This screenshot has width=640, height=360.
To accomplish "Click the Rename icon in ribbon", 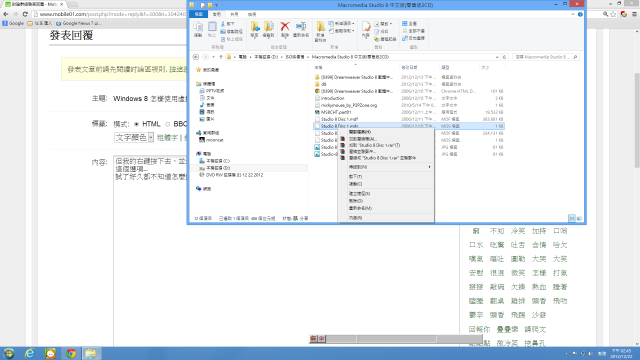I will coord(301,27).
